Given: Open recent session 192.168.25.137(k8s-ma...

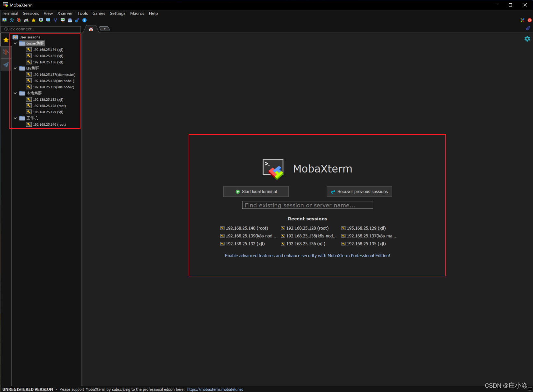Looking at the screenshot, I should [369, 236].
